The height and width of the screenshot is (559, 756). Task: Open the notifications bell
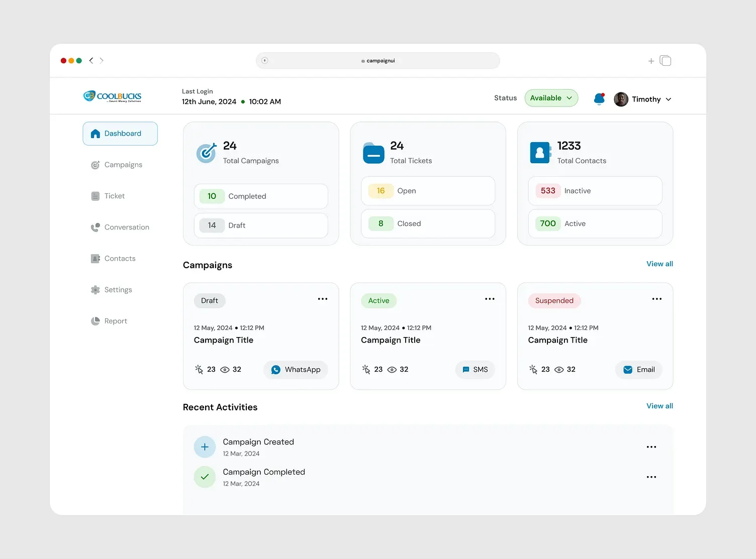[599, 99]
